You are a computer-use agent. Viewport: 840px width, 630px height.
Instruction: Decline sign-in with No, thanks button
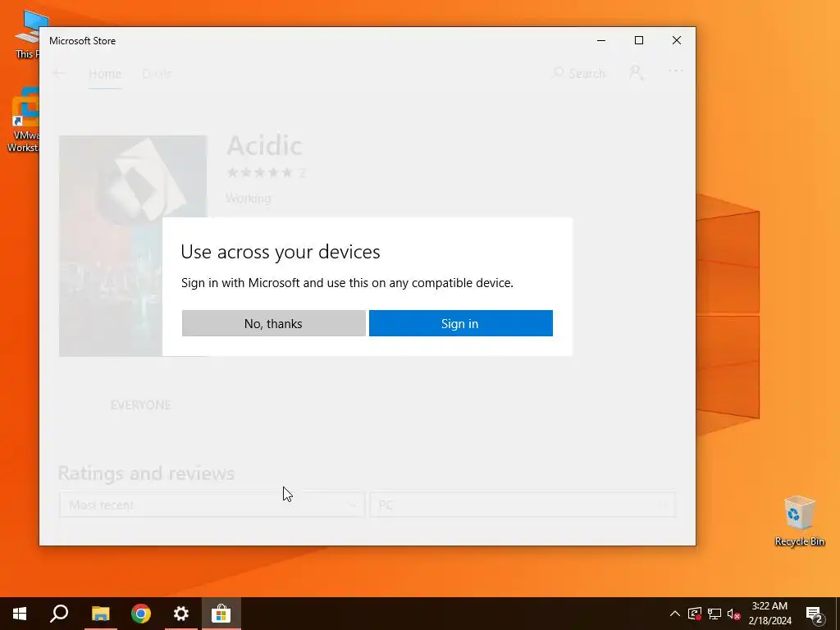point(274,323)
